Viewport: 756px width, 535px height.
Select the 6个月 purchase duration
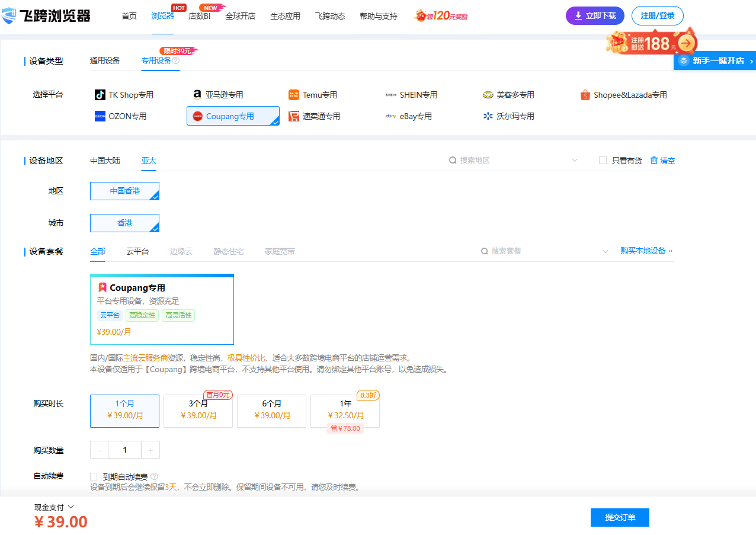[x=271, y=411]
